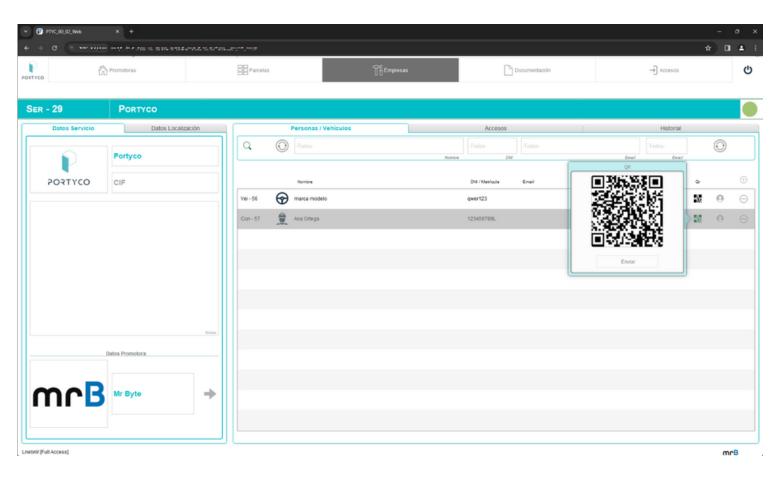This screenshot has height=480, width=780.
Task: Toggle the circular button at filter bar end
Action: (720, 146)
